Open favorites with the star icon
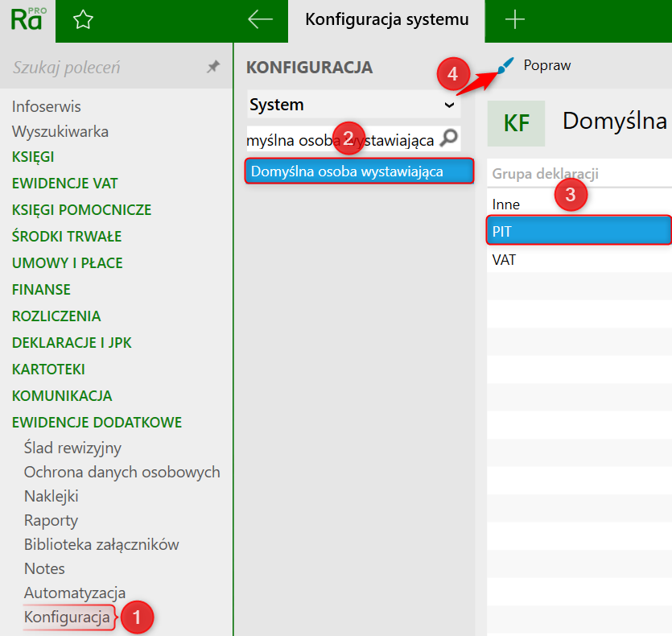This screenshot has width=672, height=636. (83, 20)
